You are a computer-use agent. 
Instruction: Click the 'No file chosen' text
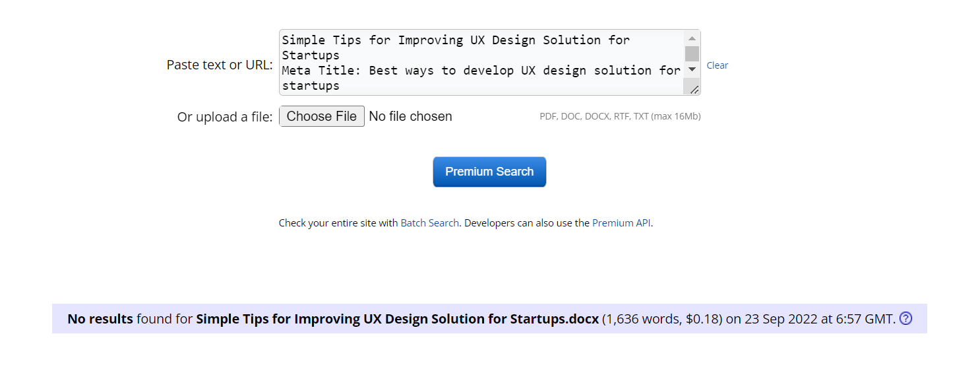click(410, 117)
